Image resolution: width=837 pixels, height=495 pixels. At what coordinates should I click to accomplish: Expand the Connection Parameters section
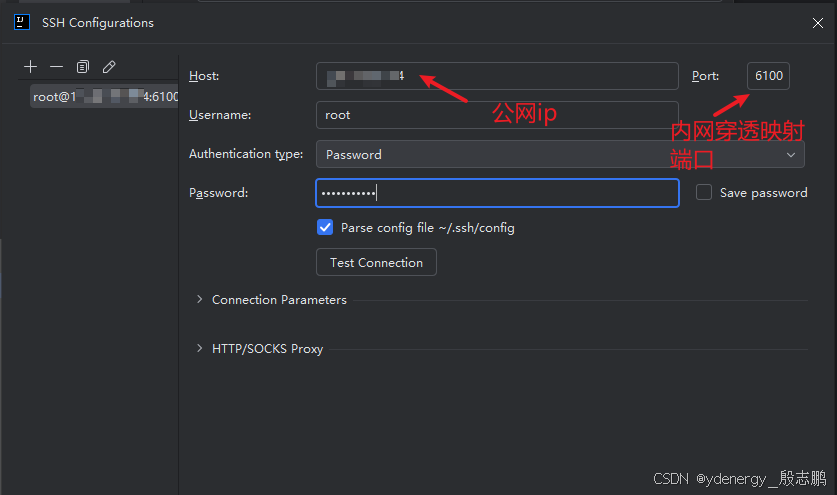[x=200, y=300]
